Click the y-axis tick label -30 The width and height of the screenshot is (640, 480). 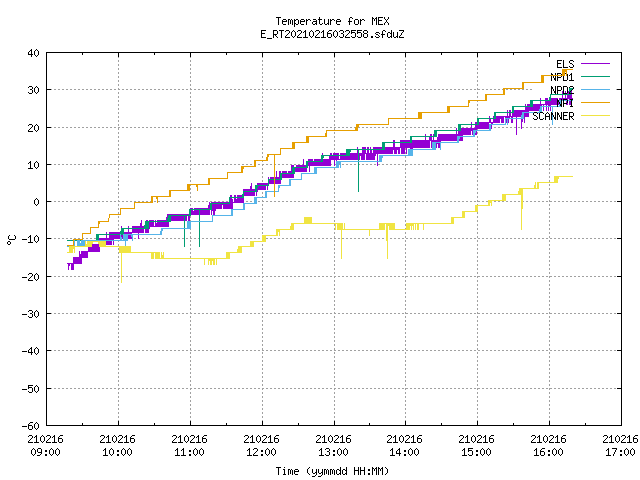coord(31,314)
